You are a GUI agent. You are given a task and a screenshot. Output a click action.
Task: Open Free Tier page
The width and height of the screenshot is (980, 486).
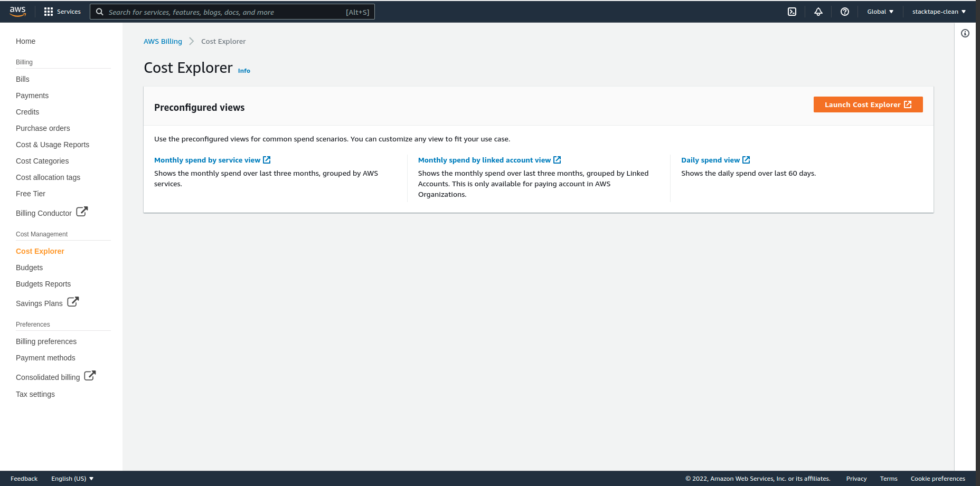pyautogui.click(x=31, y=194)
